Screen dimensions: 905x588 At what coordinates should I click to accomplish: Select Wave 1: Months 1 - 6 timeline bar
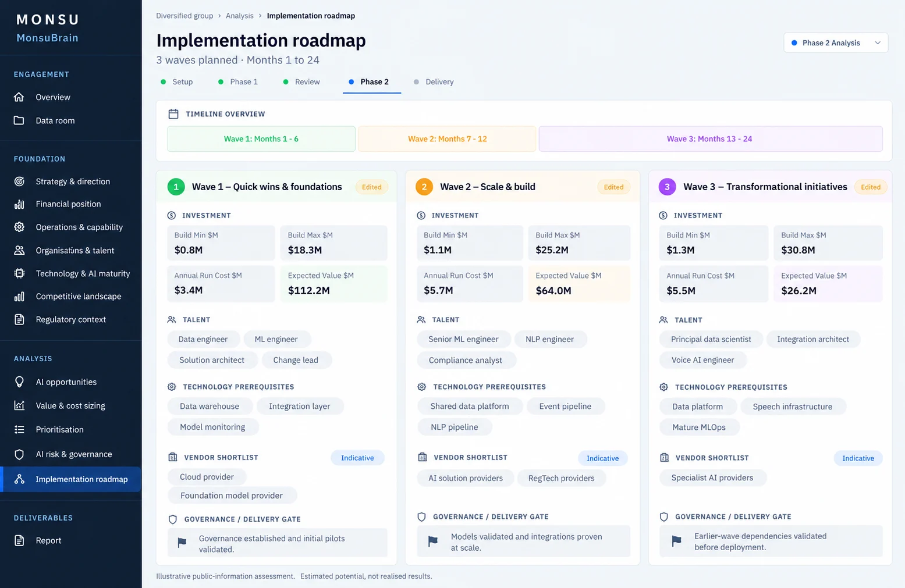[261, 139]
